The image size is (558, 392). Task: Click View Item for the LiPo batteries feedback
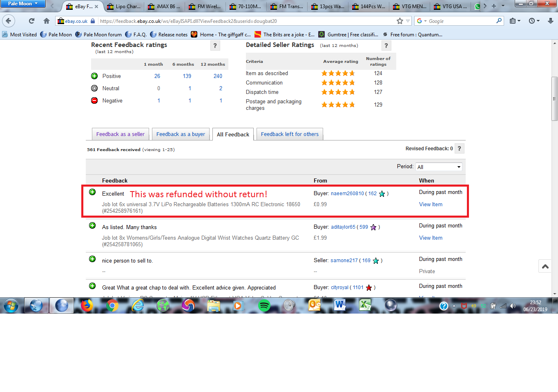pyautogui.click(x=431, y=205)
